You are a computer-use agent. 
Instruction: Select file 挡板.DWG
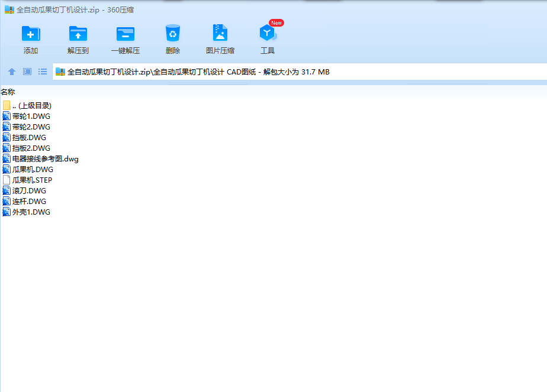coord(24,138)
